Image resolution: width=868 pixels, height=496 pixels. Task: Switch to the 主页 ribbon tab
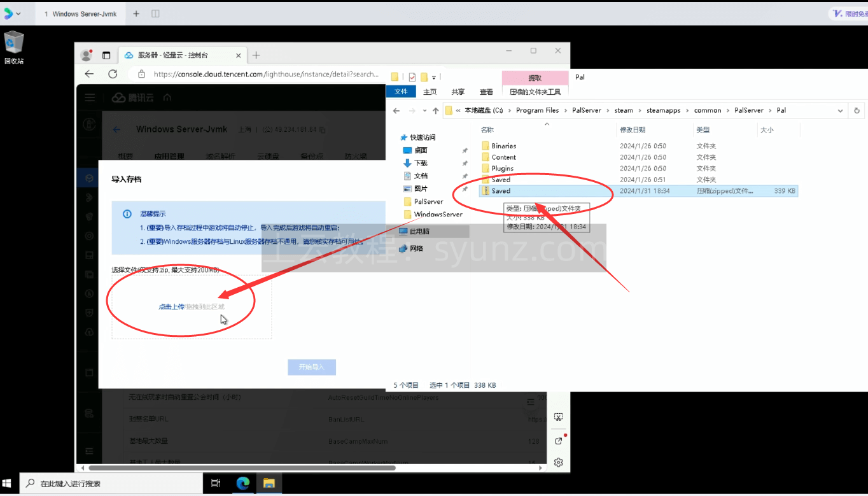[430, 92]
